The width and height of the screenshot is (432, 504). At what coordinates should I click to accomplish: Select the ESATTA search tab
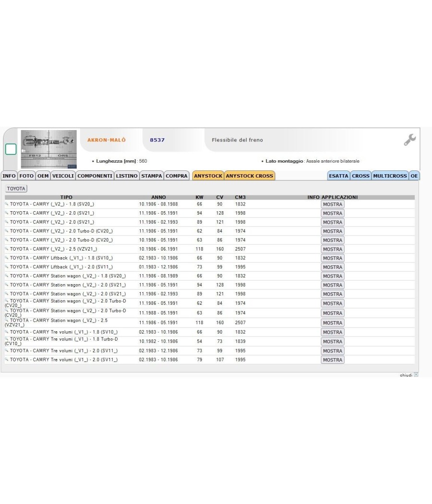[x=338, y=176]
